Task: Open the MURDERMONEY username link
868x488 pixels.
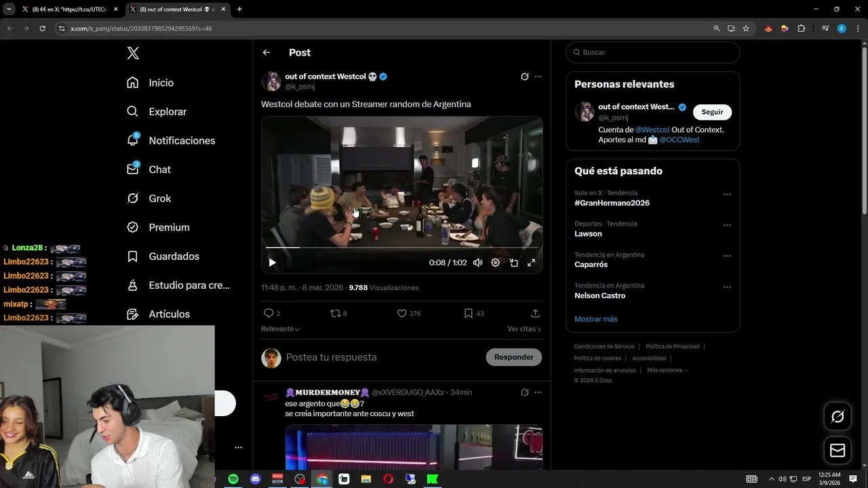Action: 328,392
